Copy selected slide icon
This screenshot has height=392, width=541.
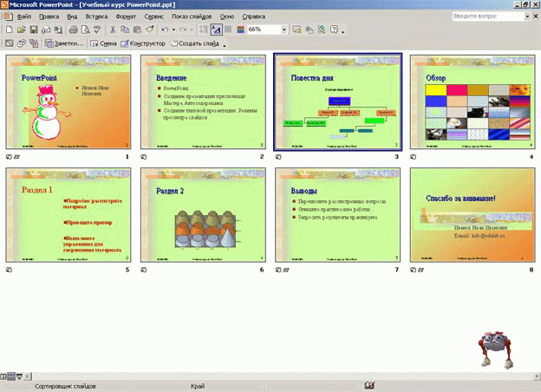click(x=125, y=29)
